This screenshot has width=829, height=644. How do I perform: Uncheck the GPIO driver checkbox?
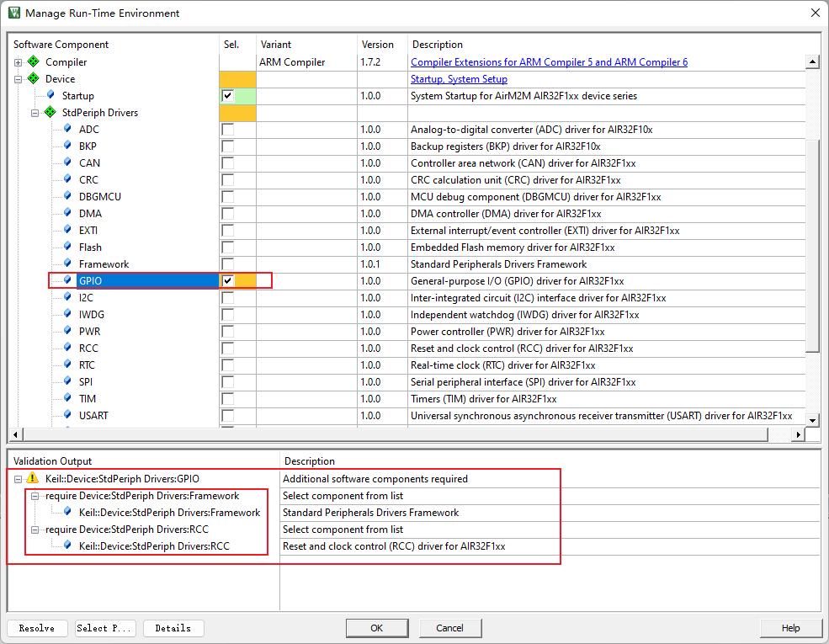[228, 281]
